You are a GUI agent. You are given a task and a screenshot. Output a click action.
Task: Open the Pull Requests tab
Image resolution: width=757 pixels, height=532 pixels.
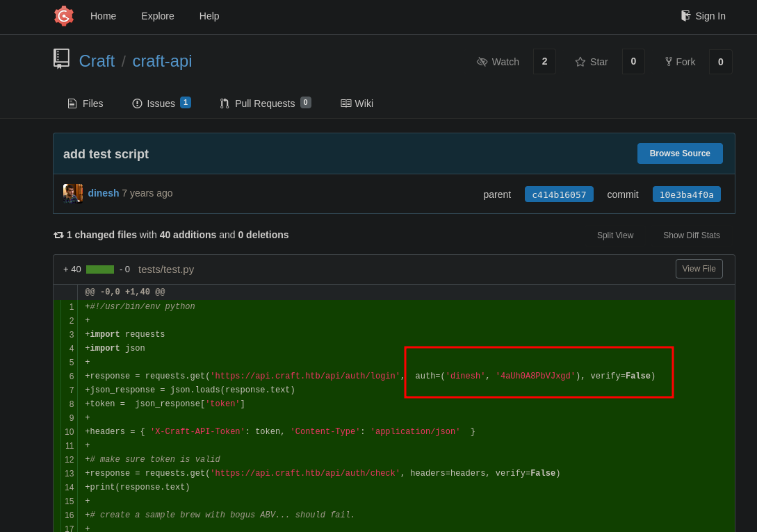point(264,103)
